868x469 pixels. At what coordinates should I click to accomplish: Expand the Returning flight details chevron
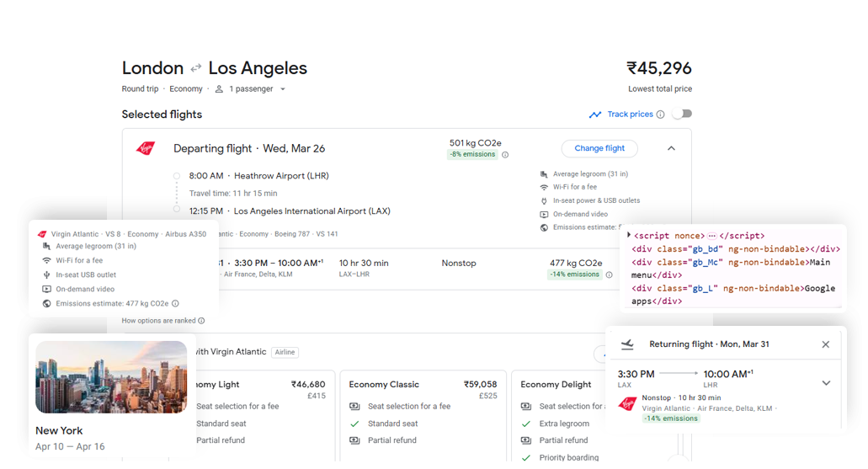[826, 383]
